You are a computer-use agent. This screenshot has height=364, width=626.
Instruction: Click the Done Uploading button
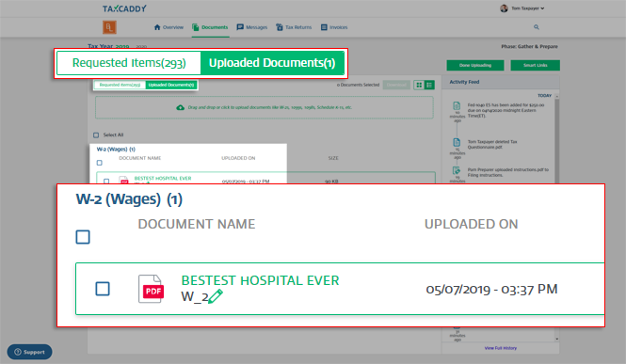[475, 65]
